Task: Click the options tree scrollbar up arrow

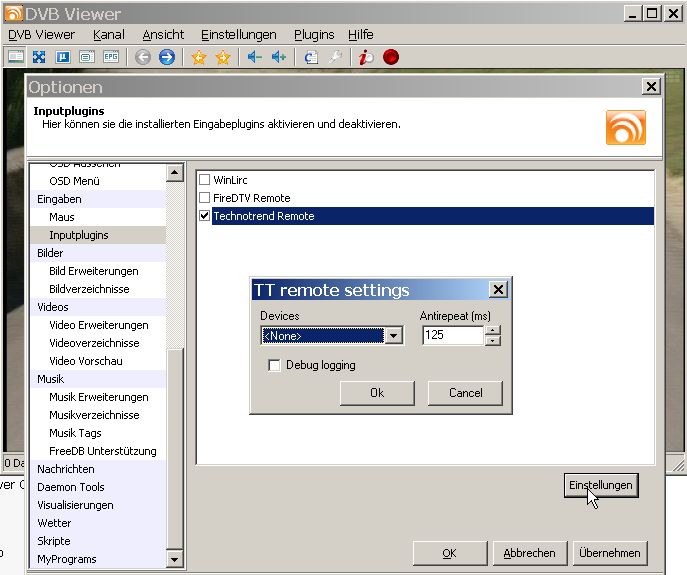Action: 174,173
